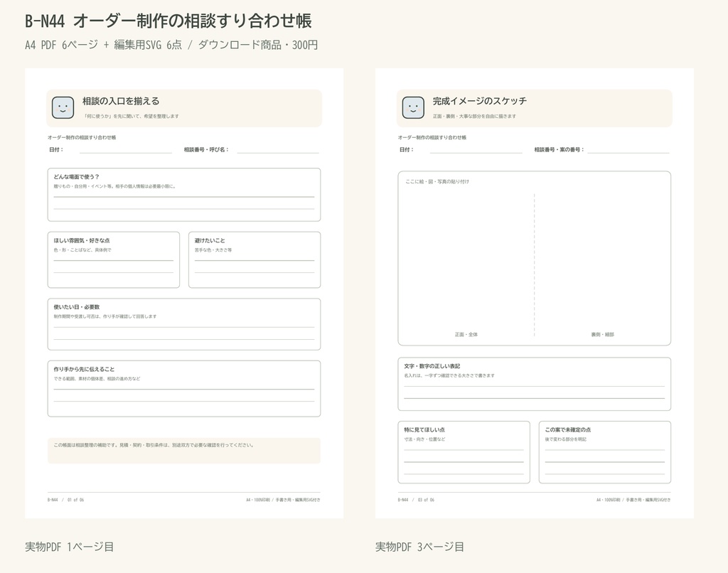This screenshot has width=728, height=573.
Task: Click the page 1 footer text 'A4・100%印刷'
Action: point(283,500)
